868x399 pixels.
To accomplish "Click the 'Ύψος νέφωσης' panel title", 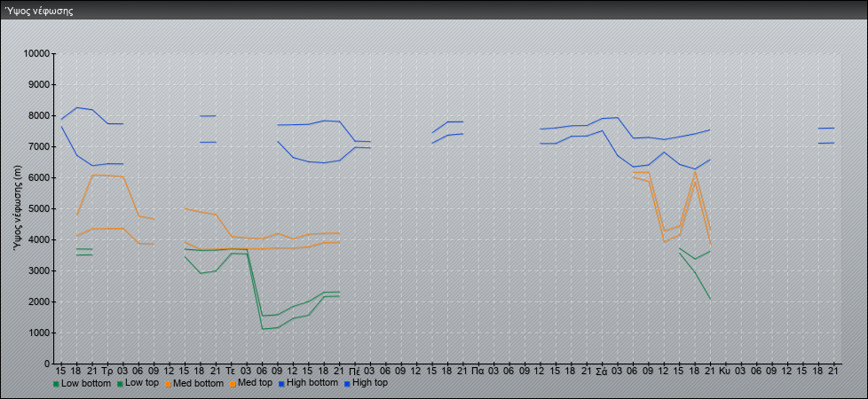I will click(39, 11).
